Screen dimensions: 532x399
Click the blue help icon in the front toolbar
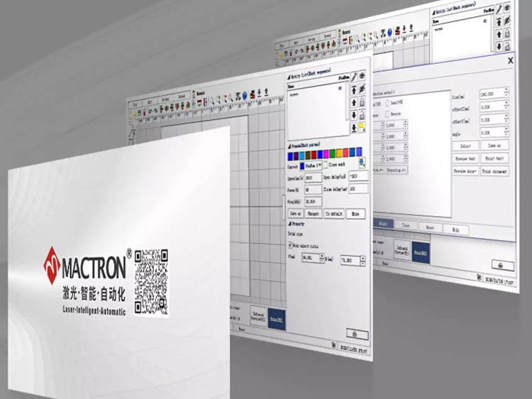coord(243,96)
